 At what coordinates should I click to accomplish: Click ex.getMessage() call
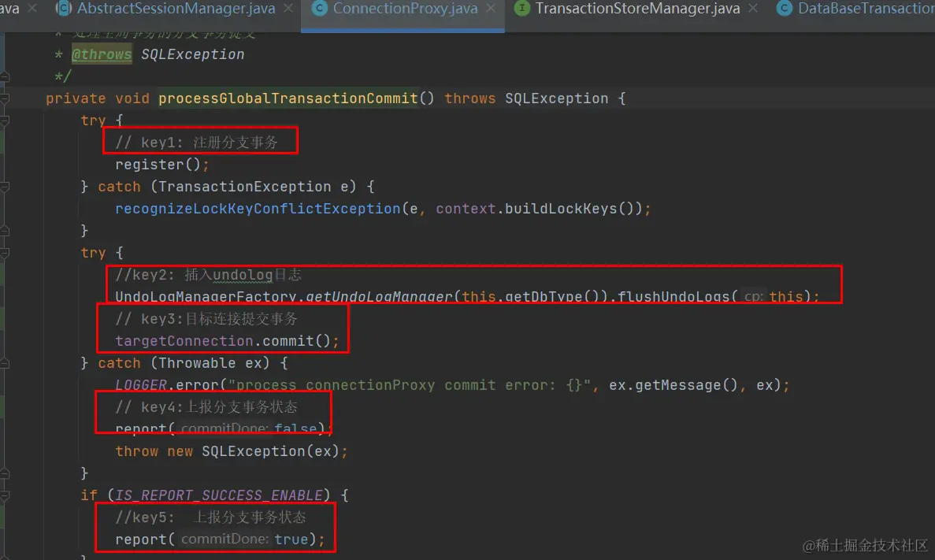[x=673, y=385]
